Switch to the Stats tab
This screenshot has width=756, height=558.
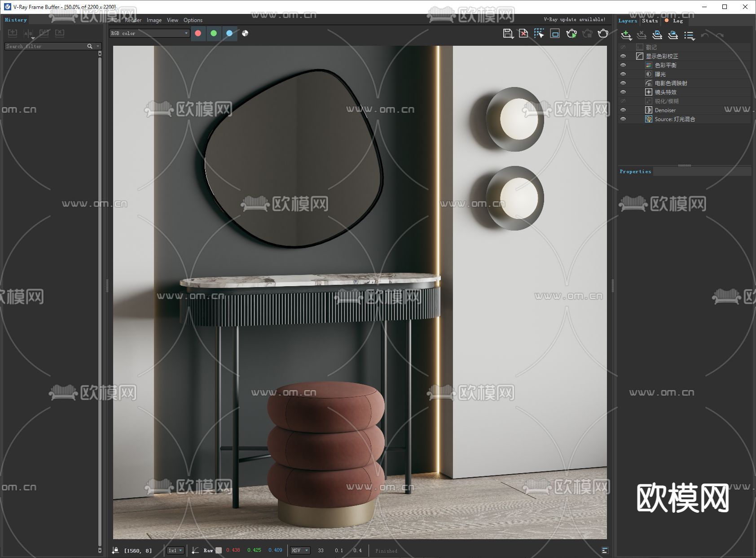[650, 21]
